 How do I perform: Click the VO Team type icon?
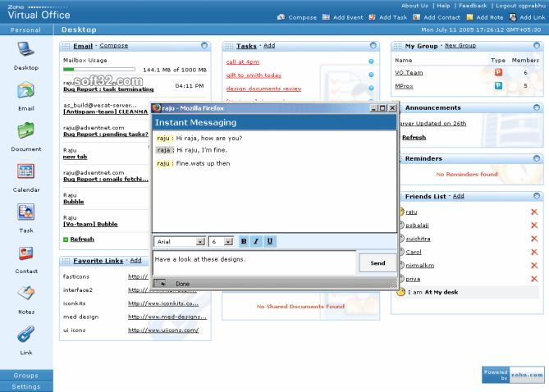coord(498,72)
